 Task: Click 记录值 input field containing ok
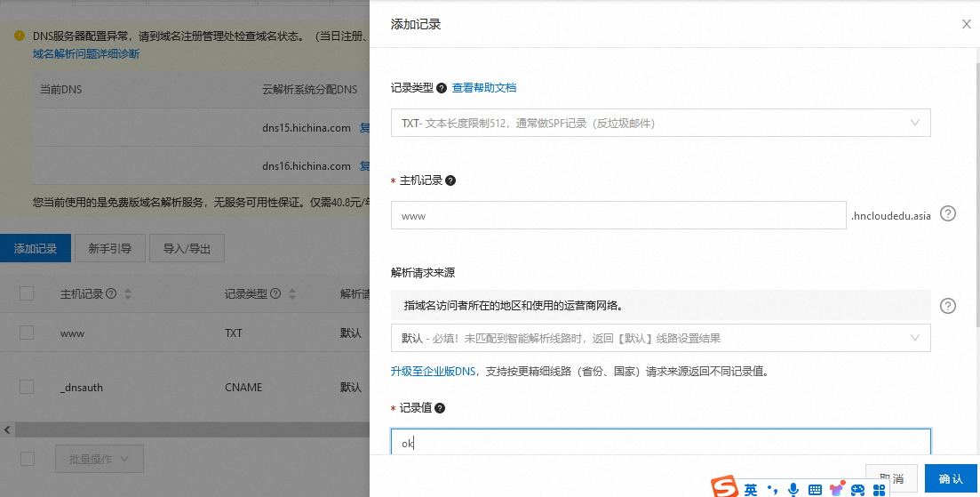click(x=661, y=442)
